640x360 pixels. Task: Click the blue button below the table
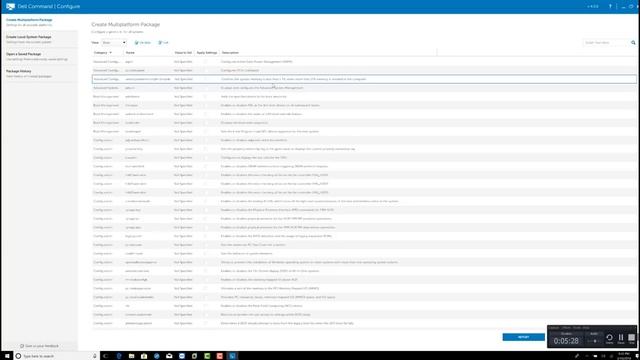tap(523, 337)
